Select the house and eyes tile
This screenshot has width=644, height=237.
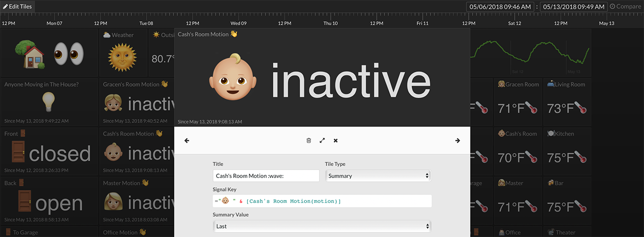50,53
